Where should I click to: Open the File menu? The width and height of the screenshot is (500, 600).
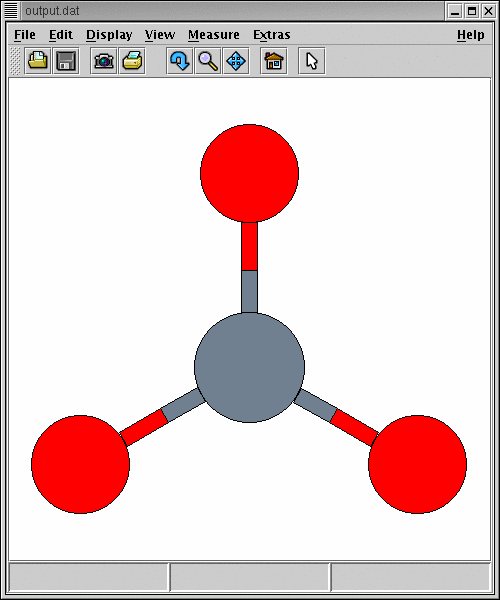click(25, 35)
